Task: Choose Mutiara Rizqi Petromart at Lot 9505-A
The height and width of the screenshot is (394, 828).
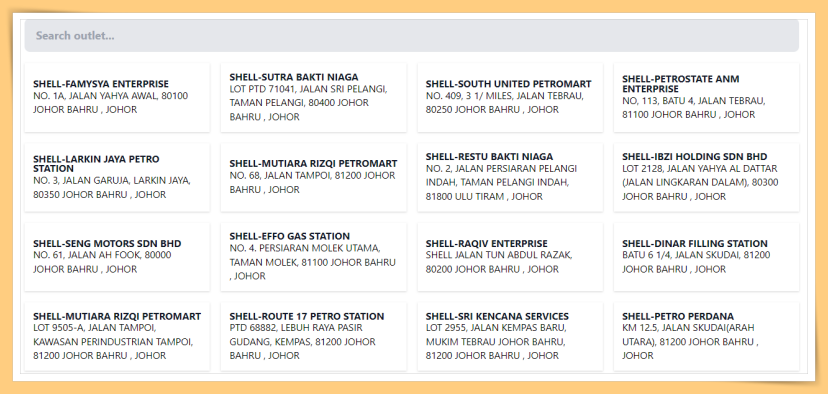Action: tap(117, 336)
